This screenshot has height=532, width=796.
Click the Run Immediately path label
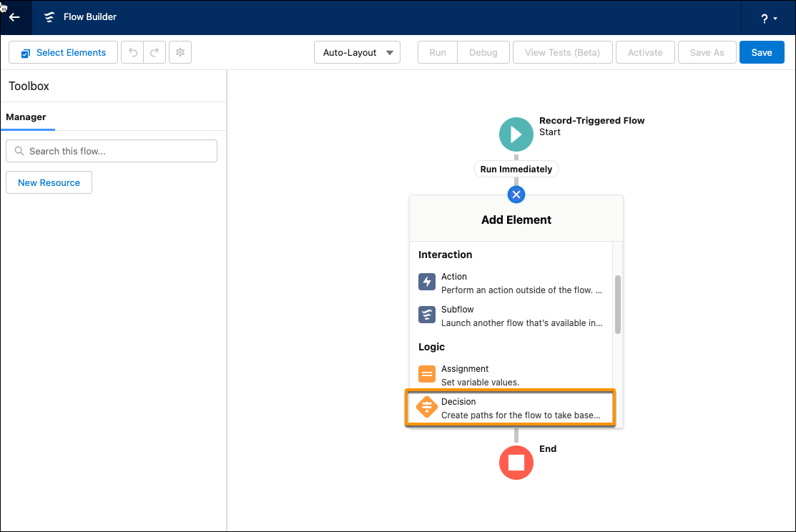pyautogui.click(x=516, y=169)
